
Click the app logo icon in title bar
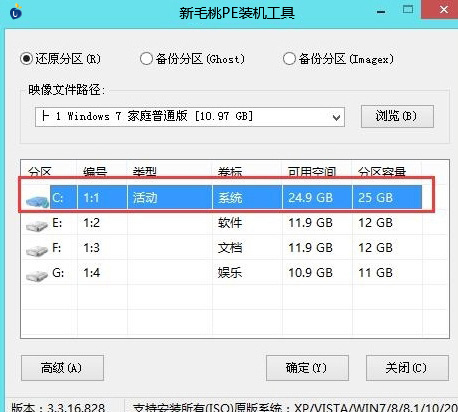point(16,12)
